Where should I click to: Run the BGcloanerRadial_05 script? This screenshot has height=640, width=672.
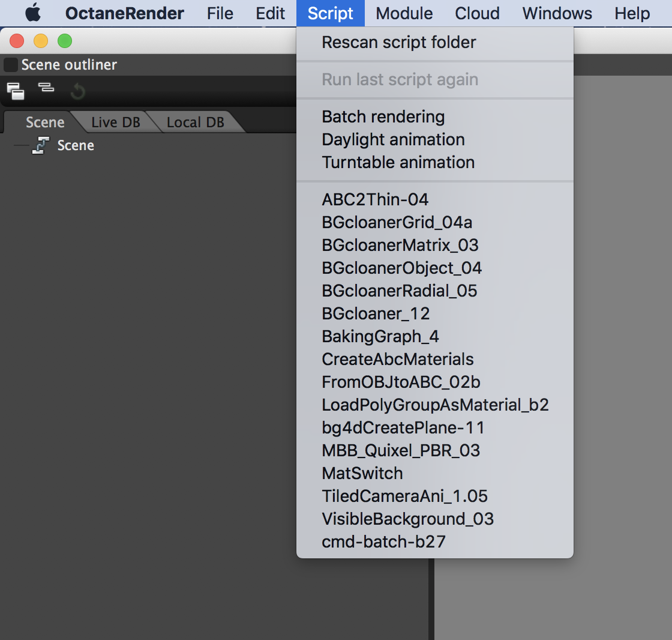(x=434, y=291)
